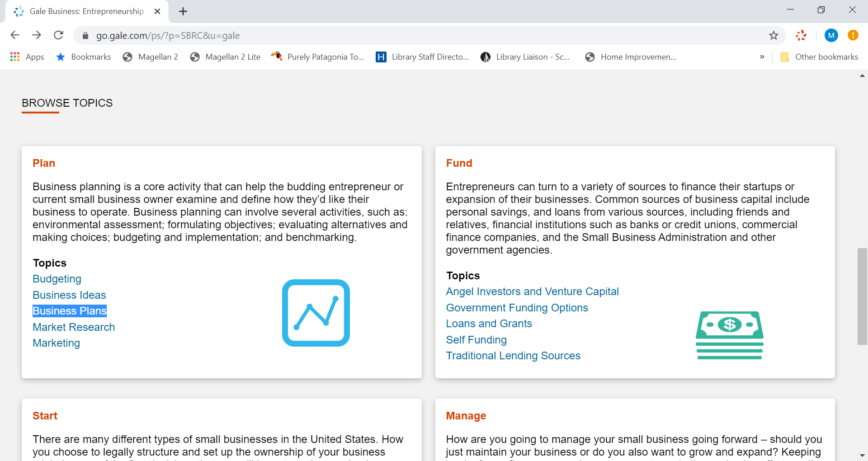Open the Business Plans topic link
This screenshot has height=461, width=868.
click(x=69, y=310)
